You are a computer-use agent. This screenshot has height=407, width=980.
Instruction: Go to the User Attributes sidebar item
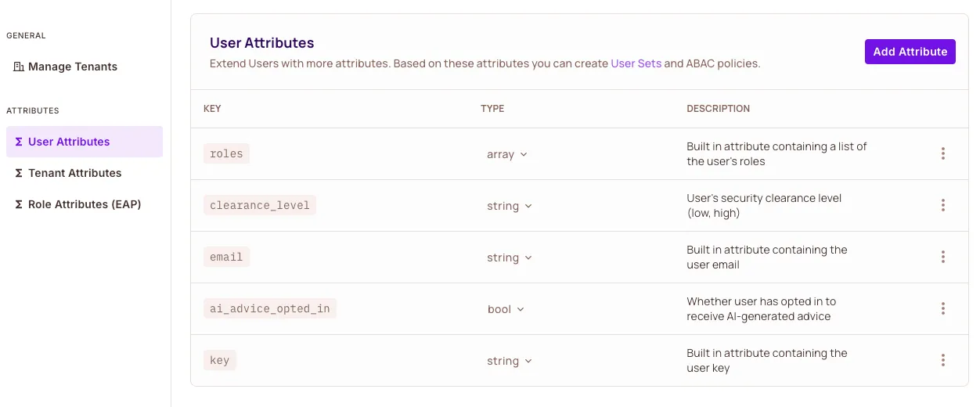69,142
